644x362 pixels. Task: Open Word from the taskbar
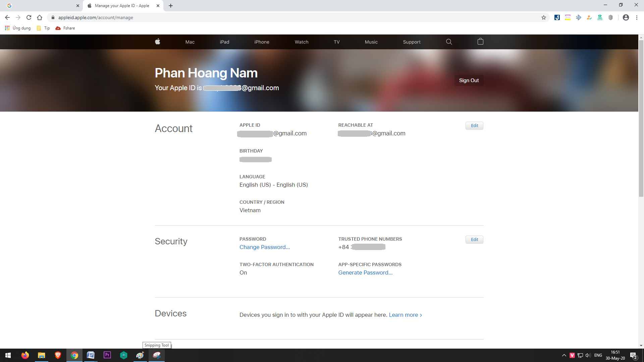click(x=91, y=355)
